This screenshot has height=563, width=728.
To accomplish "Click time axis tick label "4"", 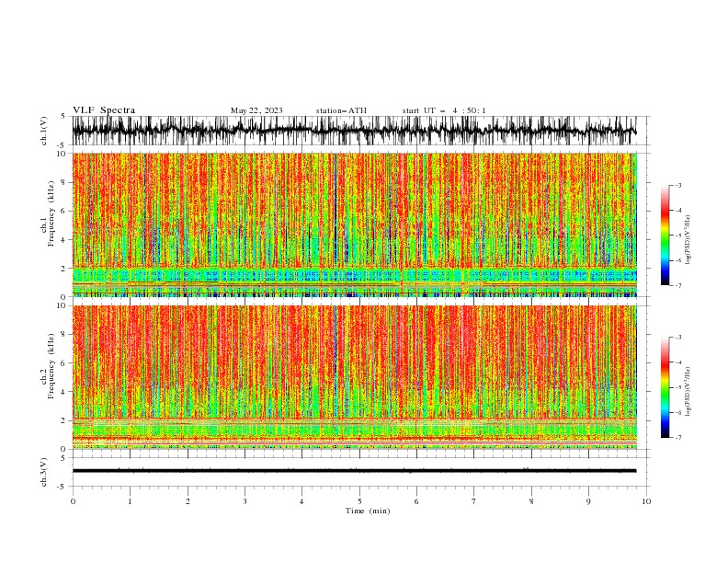I will 301,501.
